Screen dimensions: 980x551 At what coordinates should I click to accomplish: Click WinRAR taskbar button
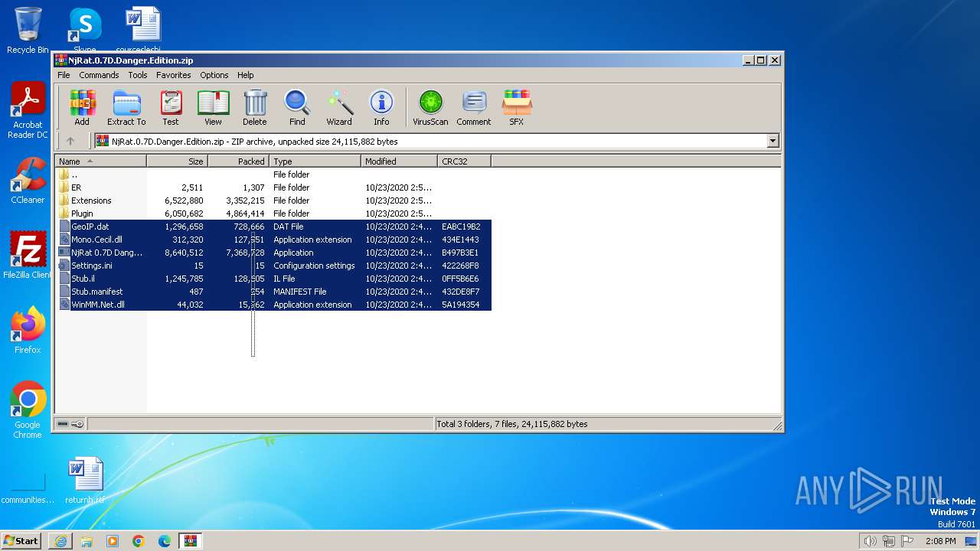pos(190,541)
